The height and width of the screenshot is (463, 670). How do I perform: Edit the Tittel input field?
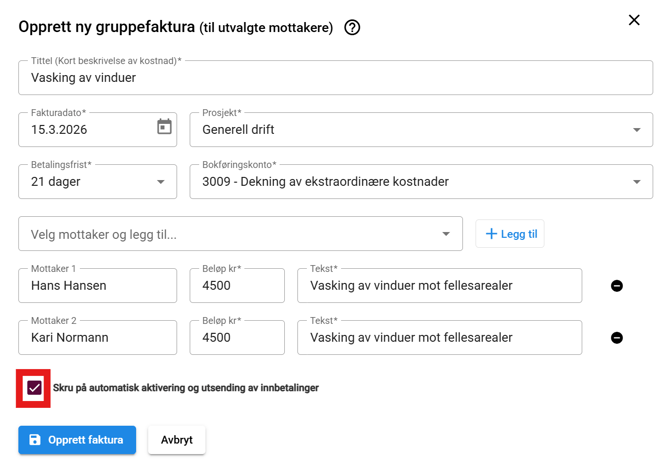(x=335, y=78)
